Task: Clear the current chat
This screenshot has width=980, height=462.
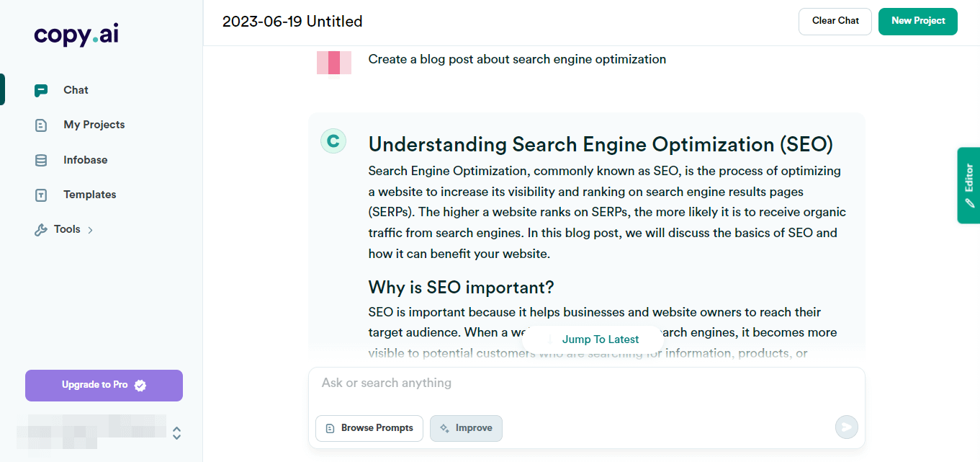Action: [835, 21]
